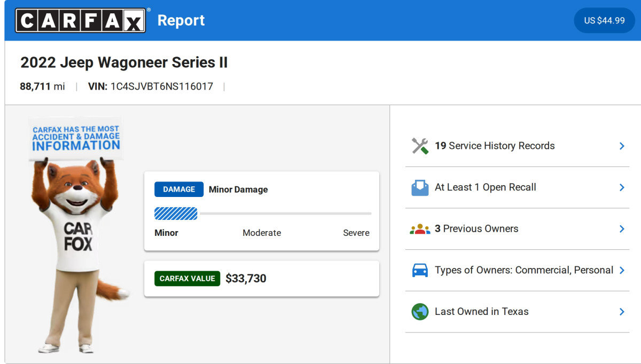641x364 pixels.
Task: Click the 88,711 mi mileage text
Action: click(43, 86)
